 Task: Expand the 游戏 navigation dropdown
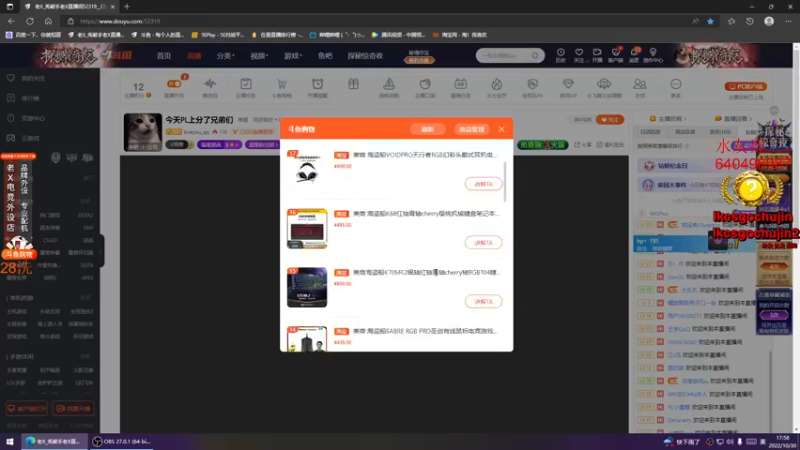[x=292, y=56]
